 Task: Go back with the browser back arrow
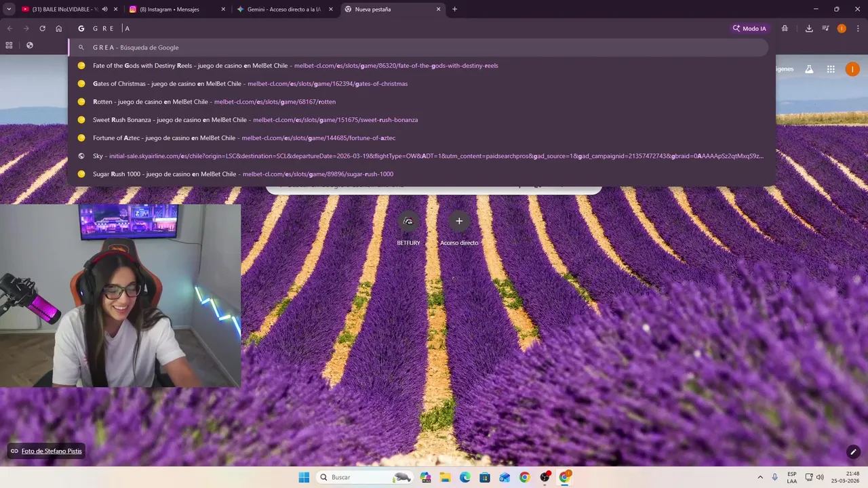point(9,28)
